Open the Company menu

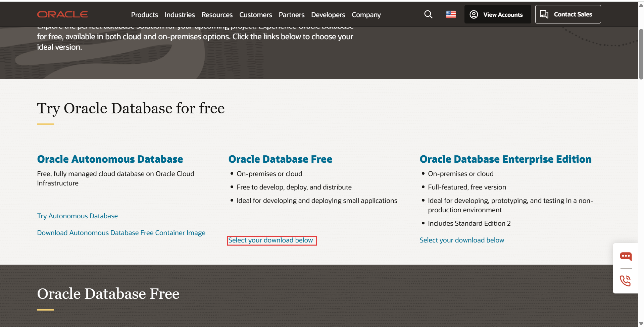click(x=366, y=15)
